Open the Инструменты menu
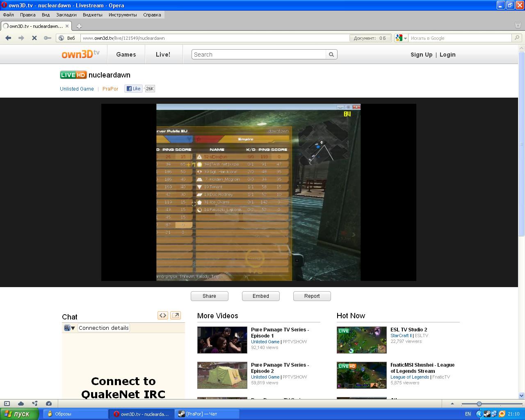The width and height of the screenshot is (525, 420). pyautogui.click(x=123, y=15)
